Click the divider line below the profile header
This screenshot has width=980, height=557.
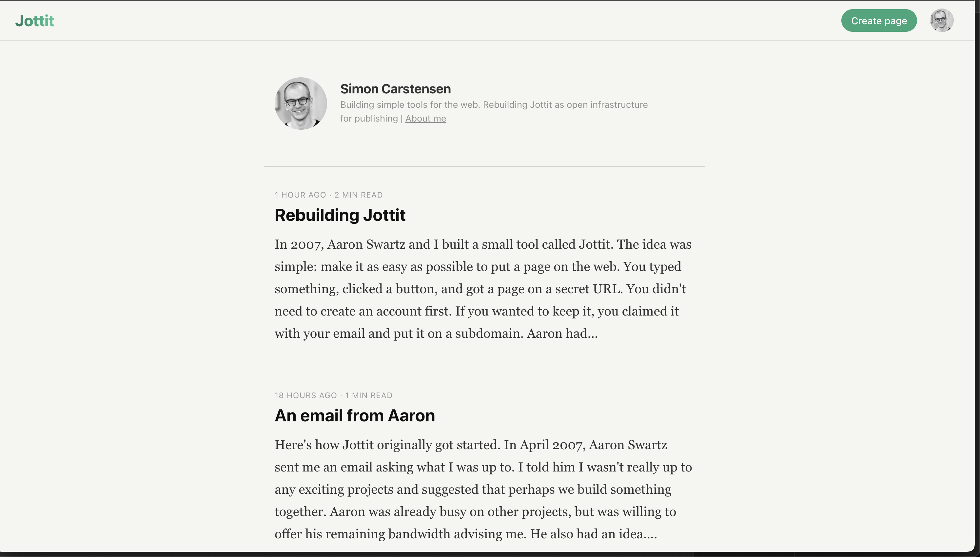(484, 167)
